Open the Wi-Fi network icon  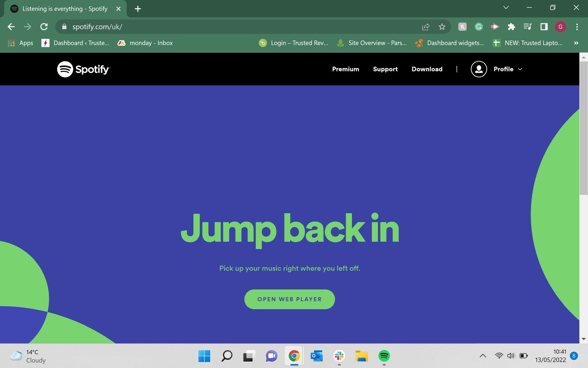(499, 356)
